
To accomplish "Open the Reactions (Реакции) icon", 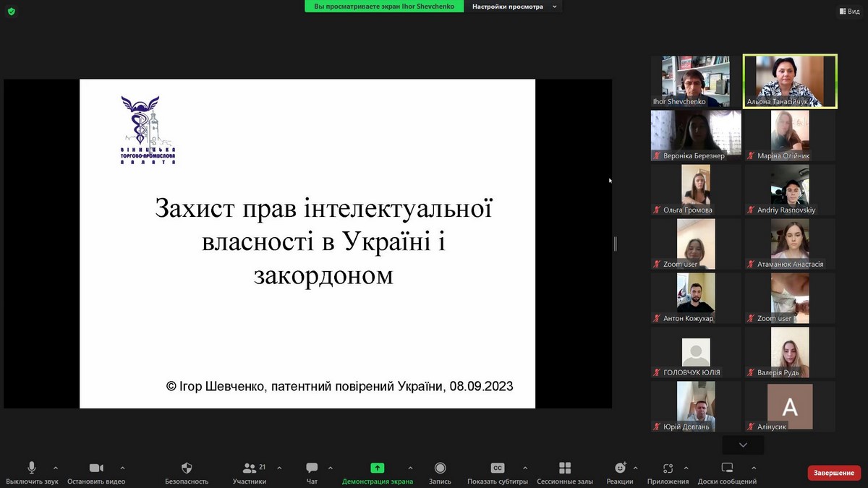I will 620,468.
